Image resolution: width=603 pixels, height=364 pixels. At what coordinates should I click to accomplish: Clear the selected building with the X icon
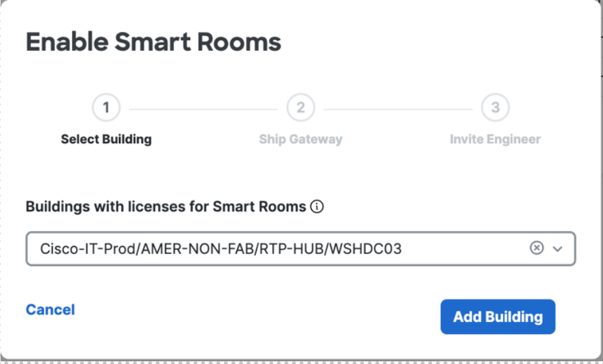[x=536, y=249]
